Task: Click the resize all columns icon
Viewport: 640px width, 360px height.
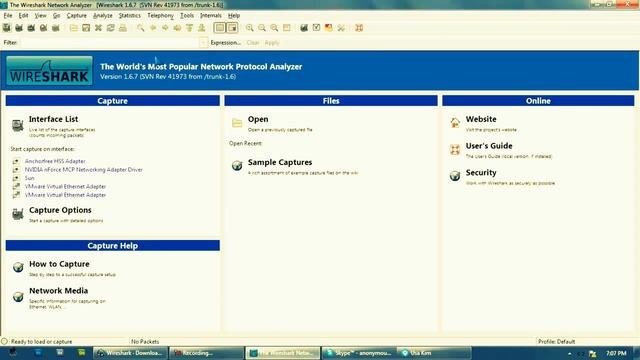Action: tap(287, 28)
